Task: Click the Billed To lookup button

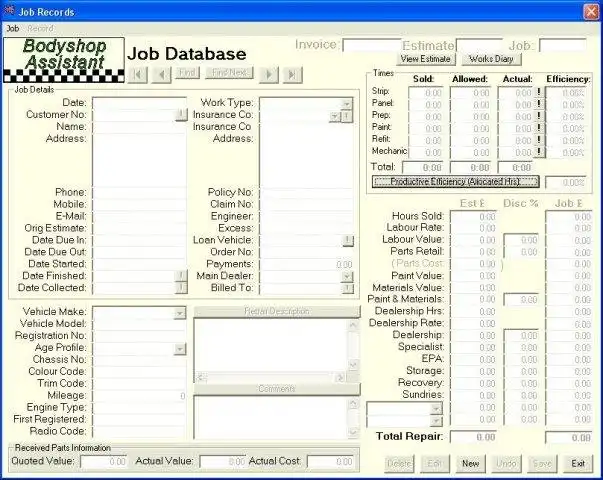Action: pos(348,288)
